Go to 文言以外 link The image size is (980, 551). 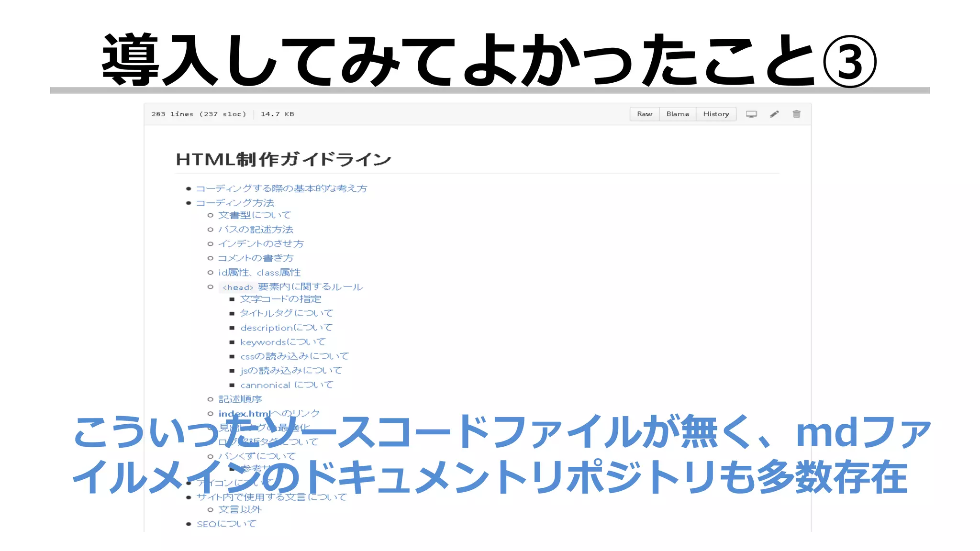point(240,510)
